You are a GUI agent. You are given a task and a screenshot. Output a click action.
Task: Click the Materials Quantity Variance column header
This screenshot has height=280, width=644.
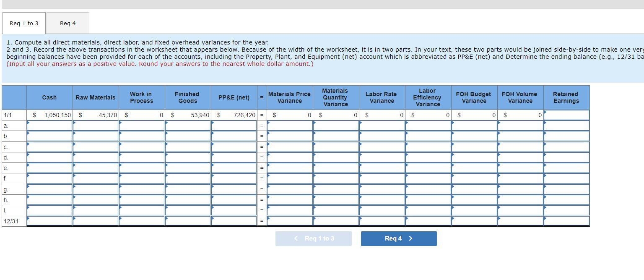(x=336, y=97)
